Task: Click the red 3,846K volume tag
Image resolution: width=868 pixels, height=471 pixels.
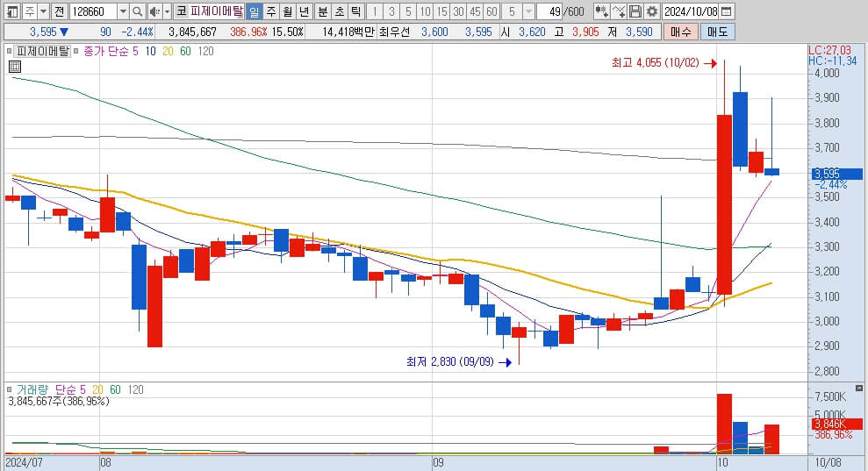Action: (836, 424)
